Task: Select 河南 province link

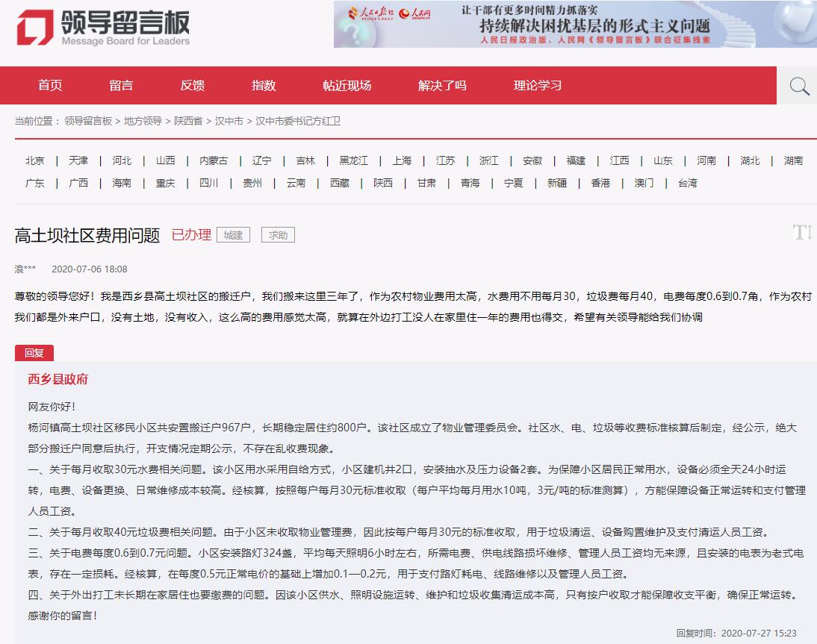Action: [706, 161]
